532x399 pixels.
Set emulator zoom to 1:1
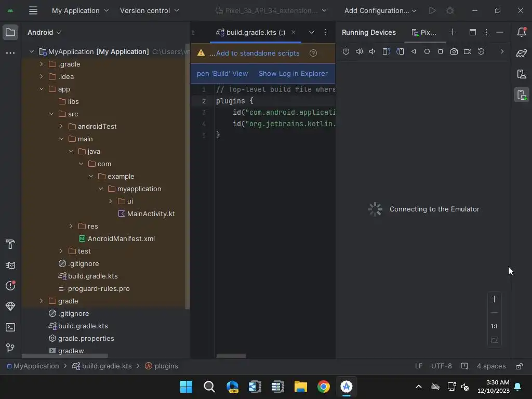pos(495,326)
